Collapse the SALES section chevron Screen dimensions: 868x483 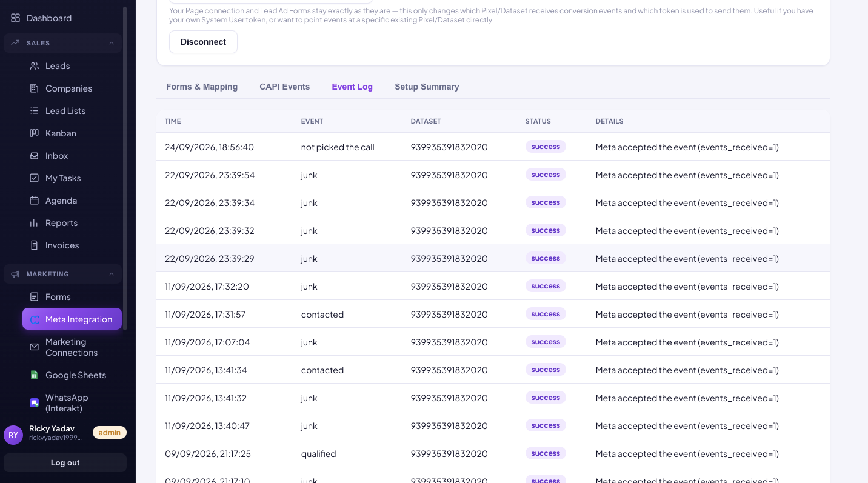(112, 43)
